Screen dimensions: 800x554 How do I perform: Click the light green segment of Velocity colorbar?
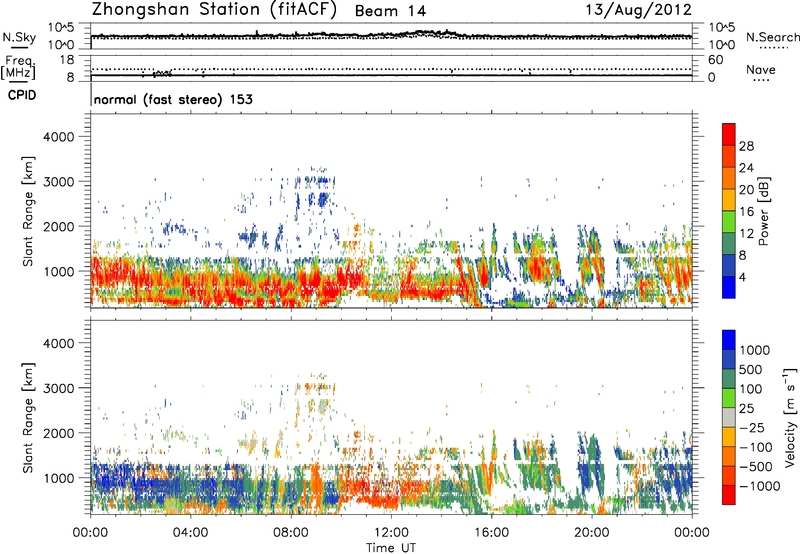click(x=729, y=398)
